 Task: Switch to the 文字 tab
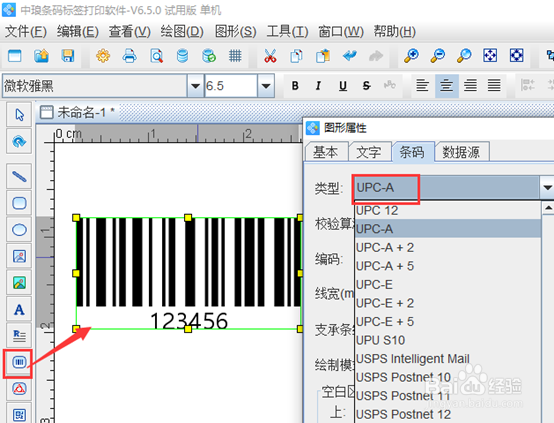[369, 152]
